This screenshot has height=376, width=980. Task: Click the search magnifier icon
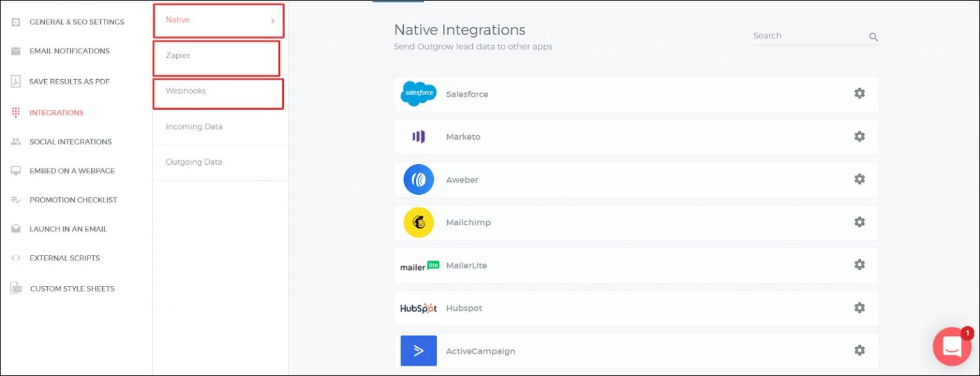(873, 37)
